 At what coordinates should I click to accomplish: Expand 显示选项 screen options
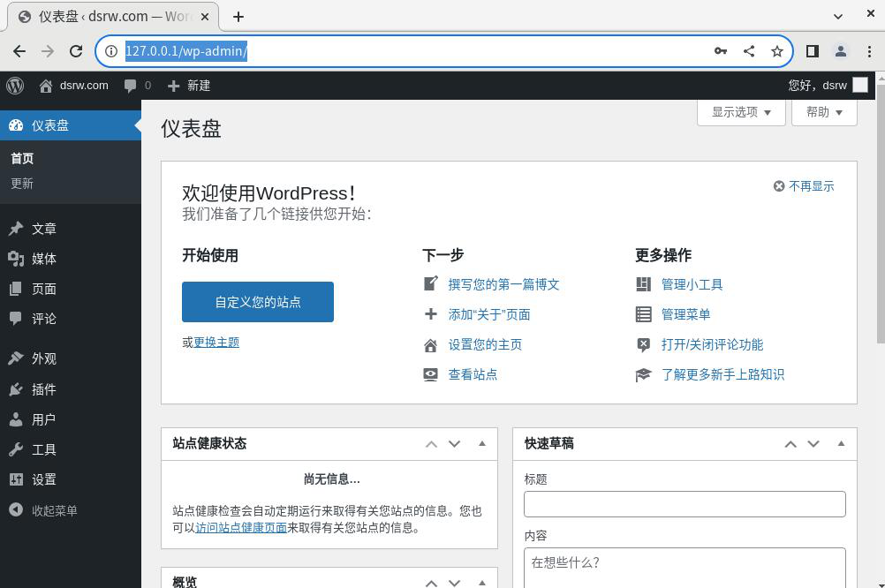tap(741, 112)
